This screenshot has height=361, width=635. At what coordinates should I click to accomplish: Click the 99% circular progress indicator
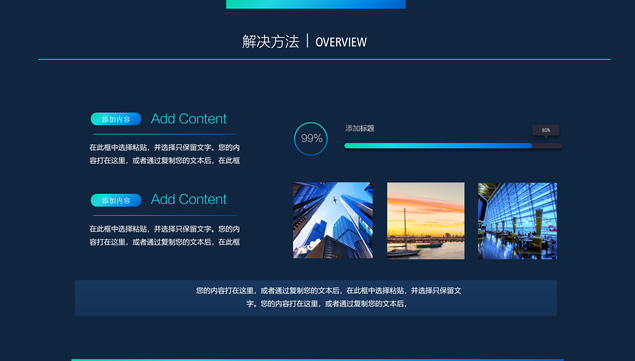pos(311,139)
